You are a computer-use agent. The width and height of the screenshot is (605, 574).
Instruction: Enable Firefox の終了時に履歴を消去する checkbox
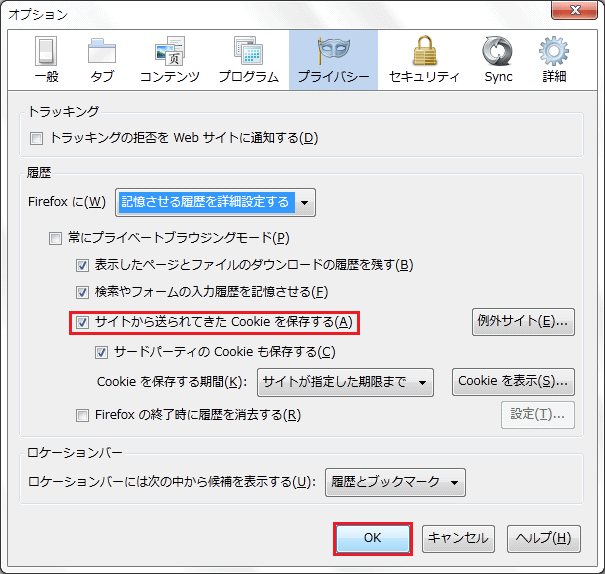[x=83, y=415]
